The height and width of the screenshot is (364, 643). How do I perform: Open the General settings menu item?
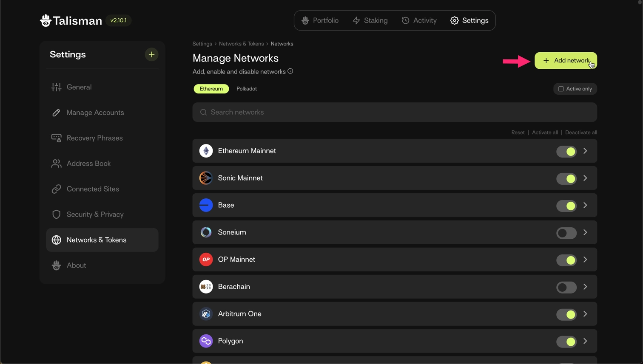(x=102, y=87)
